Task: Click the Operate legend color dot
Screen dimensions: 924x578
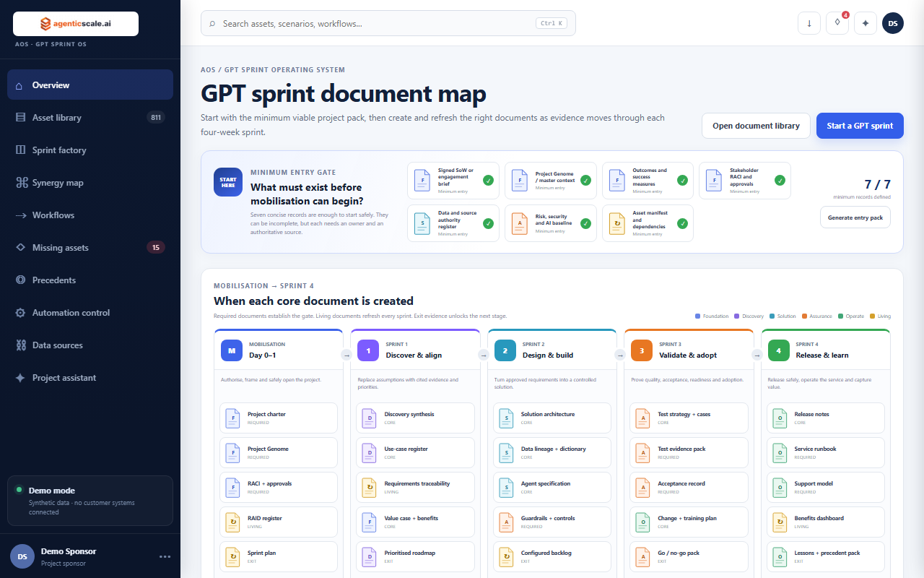Action: pyautogui.click(x=841, y=316)
